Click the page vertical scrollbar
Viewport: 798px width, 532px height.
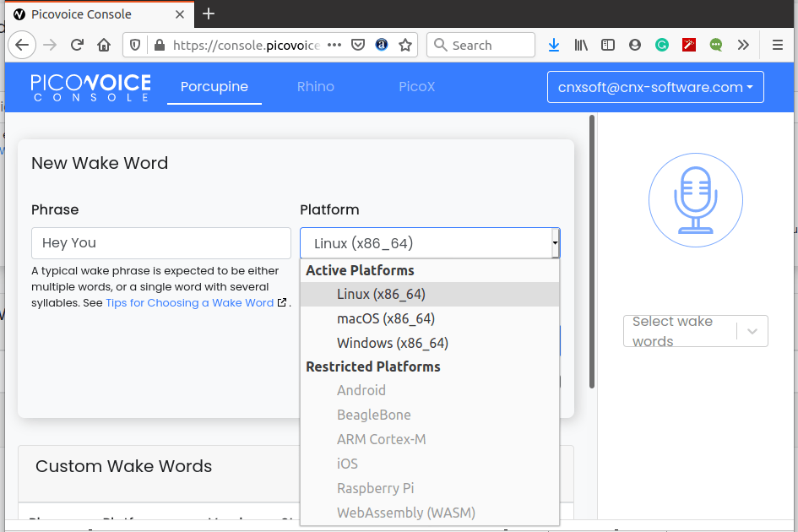point(591,252)
